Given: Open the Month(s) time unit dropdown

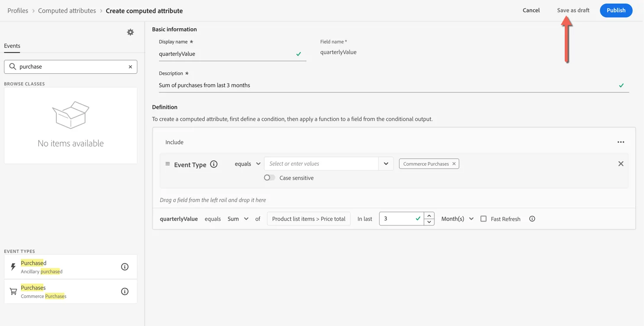Looking at the screenshot, I should pyautogui.click(x=457, y=219).
